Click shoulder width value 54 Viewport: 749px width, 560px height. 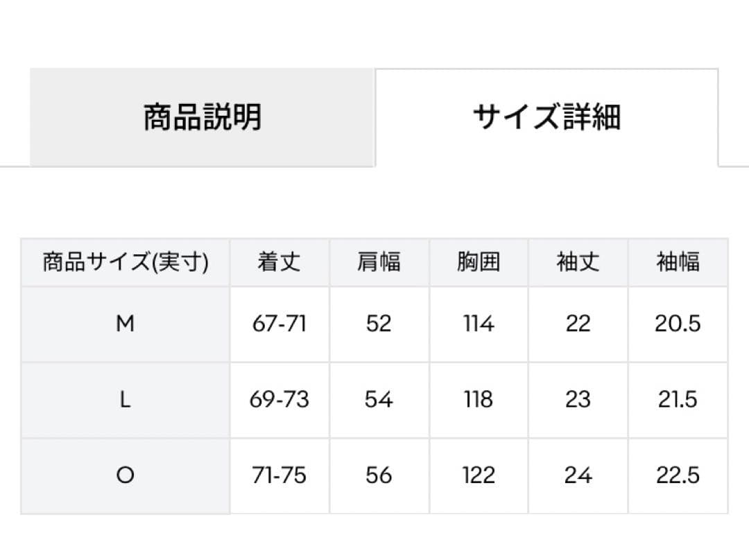(379, 400)
